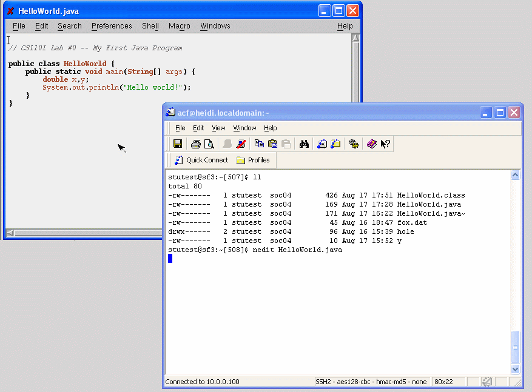Minimize the HelloWorld.java editor window
532x392 pixels.
point(325,11)
